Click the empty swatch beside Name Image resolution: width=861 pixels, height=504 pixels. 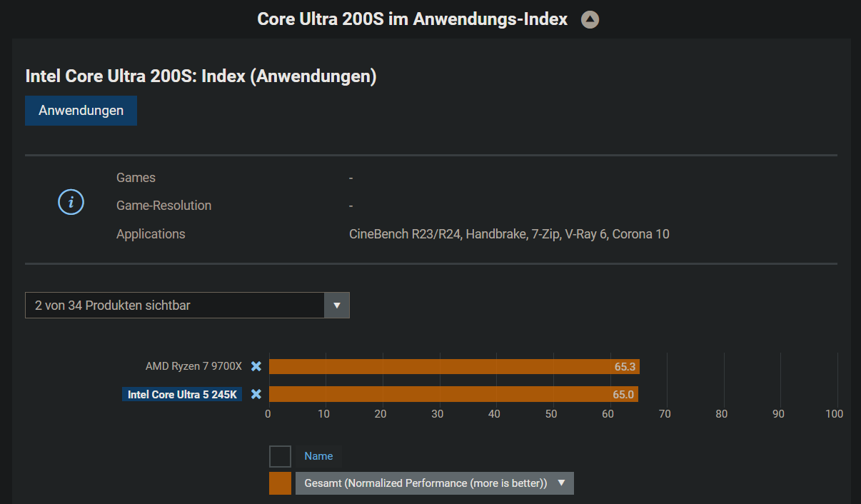pos(280,456)
